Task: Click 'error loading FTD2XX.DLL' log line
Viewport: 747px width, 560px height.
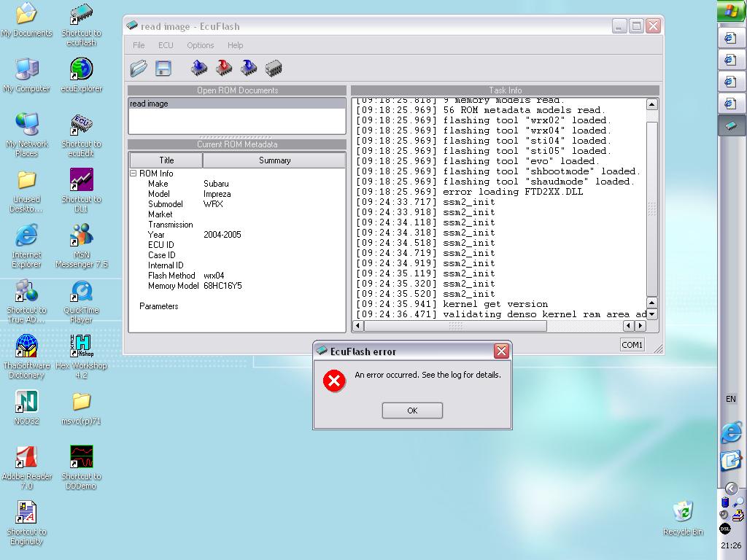Action: point(469,192)
